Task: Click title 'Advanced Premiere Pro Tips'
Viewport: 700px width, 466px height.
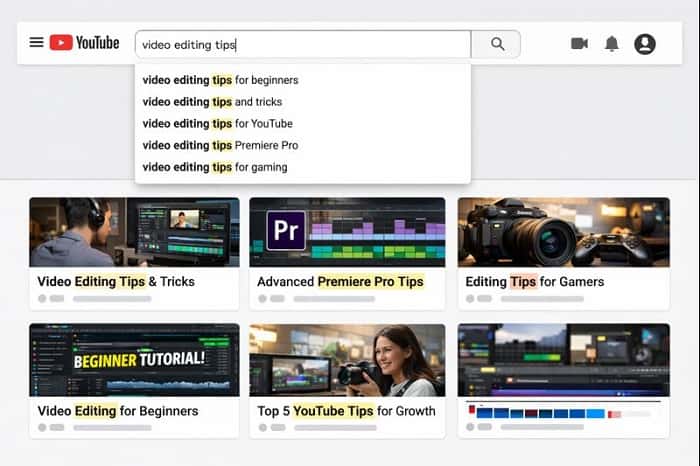Action: tap(340, 282)
